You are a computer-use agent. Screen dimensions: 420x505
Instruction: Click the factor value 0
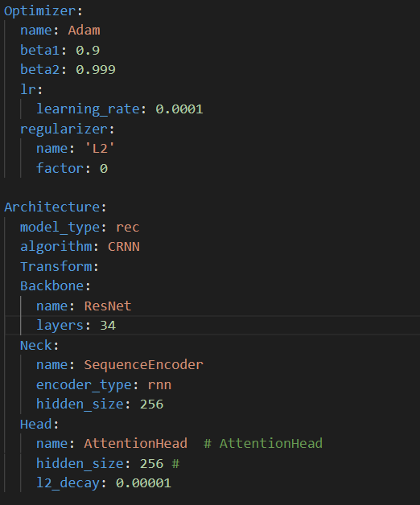(x=104, y=169)
